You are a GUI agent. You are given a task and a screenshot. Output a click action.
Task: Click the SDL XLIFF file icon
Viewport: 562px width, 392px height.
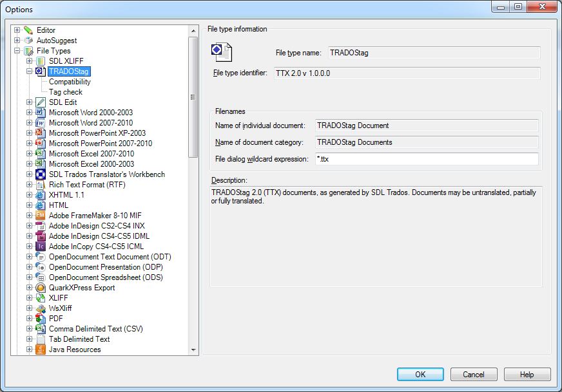(41, 61)
